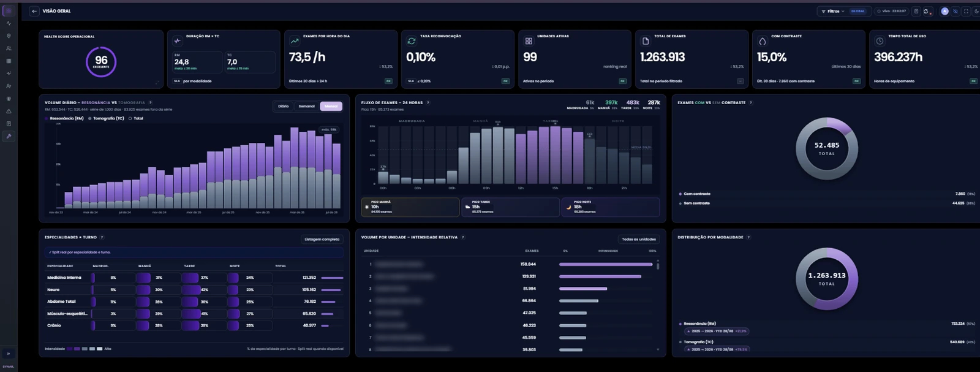980x372 pixels.
Task: Click help icon beside Distribuição por Modalidade
Action: click(x=748, y=237)
